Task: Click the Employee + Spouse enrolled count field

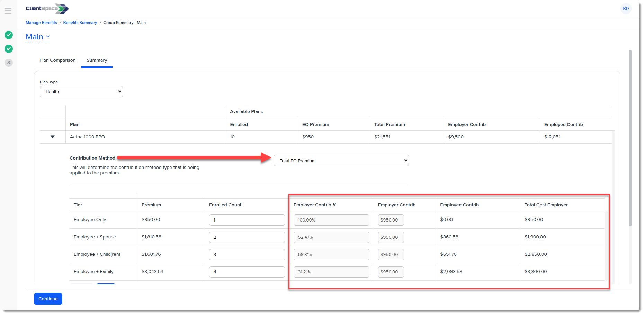Action: click(x=247, y=237)
